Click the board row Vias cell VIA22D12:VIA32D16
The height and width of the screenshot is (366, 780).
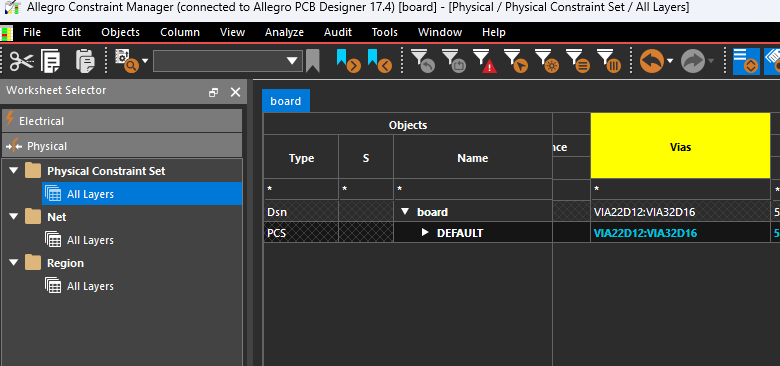[x=680, y=212]
